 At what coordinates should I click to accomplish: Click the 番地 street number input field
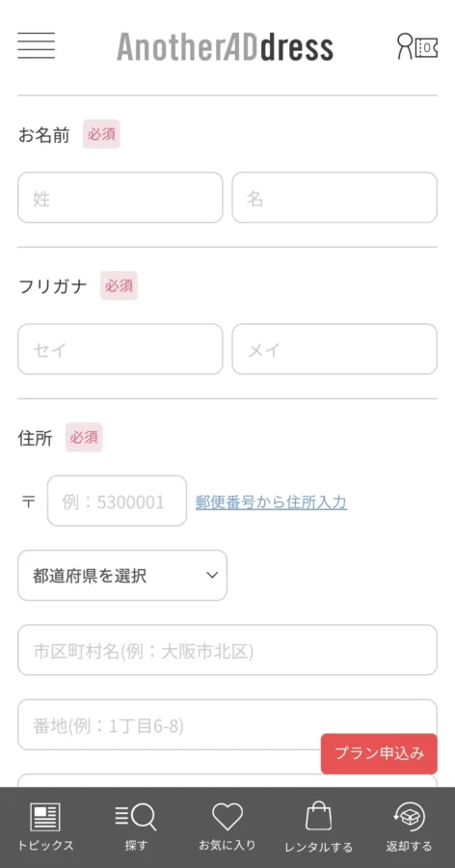click(x=227, y=724)
